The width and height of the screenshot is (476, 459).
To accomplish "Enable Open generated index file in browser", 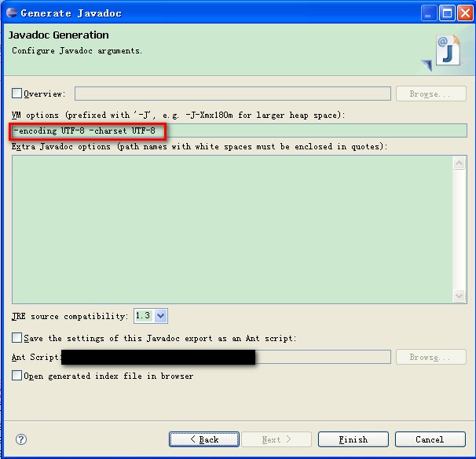I will point(16,376).
